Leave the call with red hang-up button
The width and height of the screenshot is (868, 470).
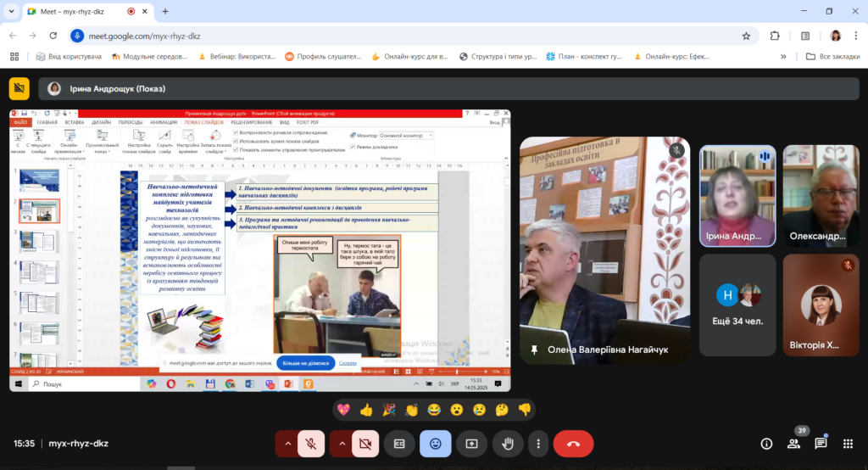pyautogui.click(x=573, y=444)
